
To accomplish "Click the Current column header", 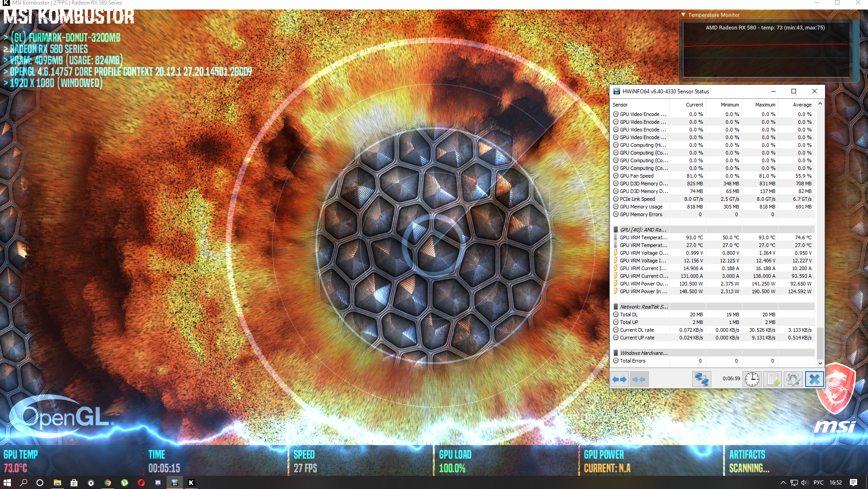I will click(695, 105).
